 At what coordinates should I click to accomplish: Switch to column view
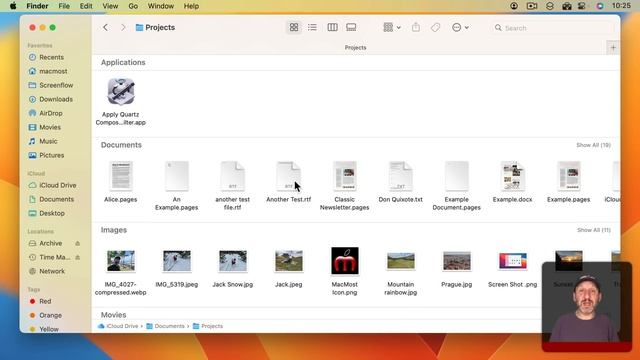(x=332, y=27)
